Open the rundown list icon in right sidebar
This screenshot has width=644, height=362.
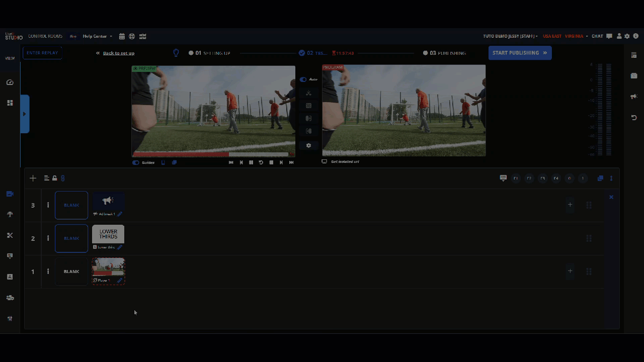[634, 55]
